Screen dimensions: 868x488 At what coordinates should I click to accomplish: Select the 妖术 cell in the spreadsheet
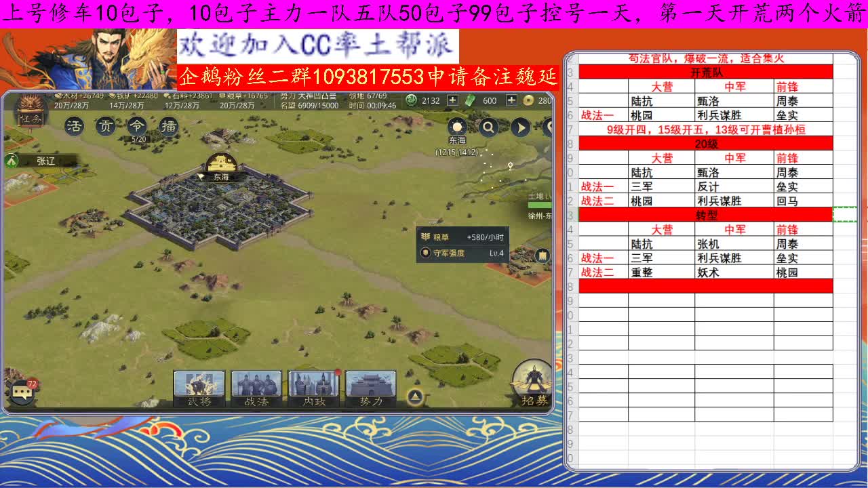pyautogui.click(x=734, y=272)
